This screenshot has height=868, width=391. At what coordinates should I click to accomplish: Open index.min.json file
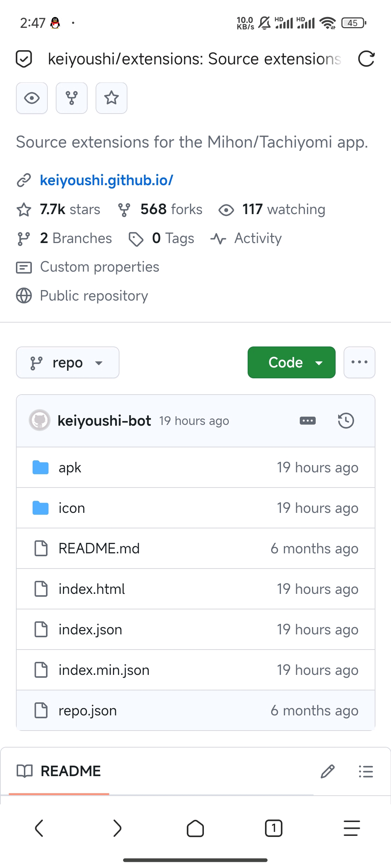coord(104,670)
